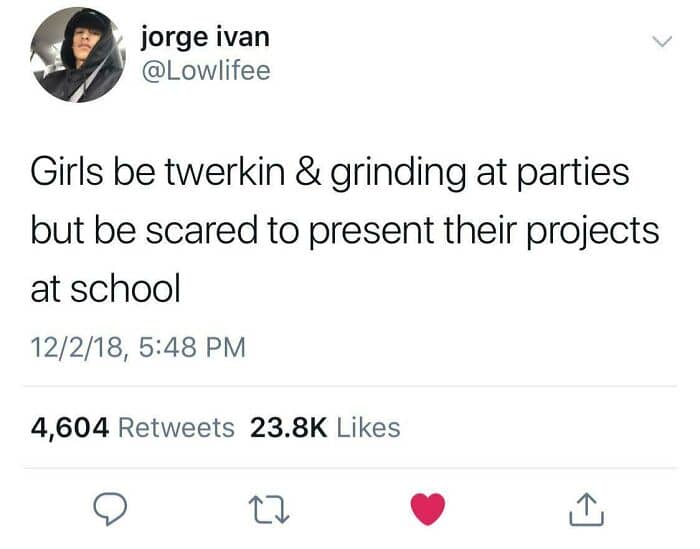Select the '23.8K' like count number
Screen dimensions: 700x549
point(289,428)
